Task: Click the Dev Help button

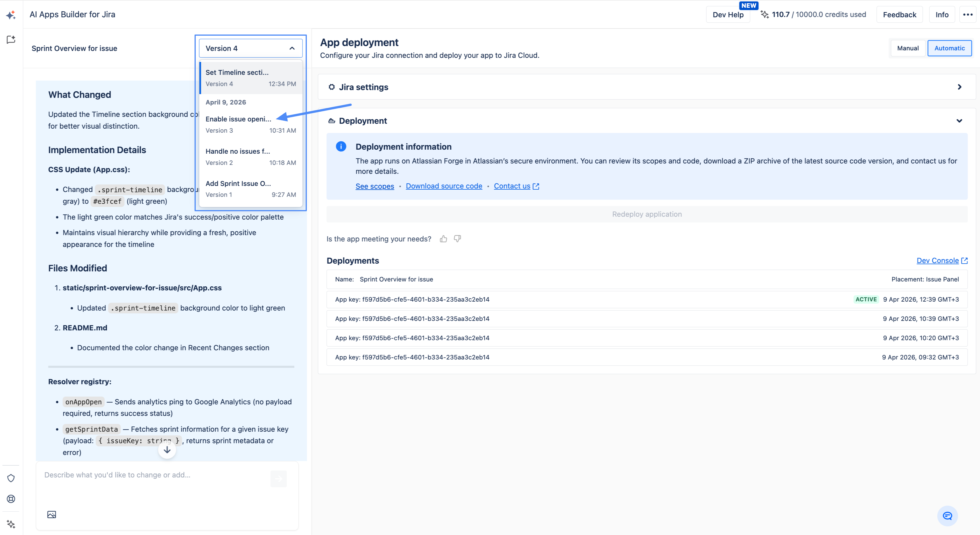Action: 728,14
